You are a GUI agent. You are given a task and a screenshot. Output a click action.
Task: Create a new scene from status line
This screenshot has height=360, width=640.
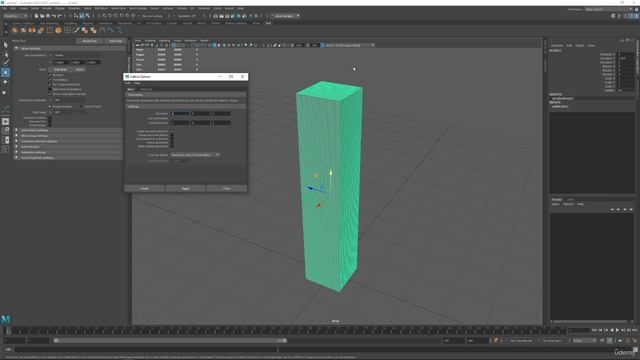tap(36, 16)
